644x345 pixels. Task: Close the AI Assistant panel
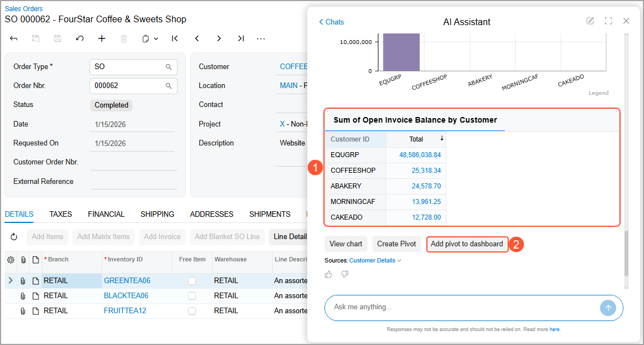pos(626,21)
